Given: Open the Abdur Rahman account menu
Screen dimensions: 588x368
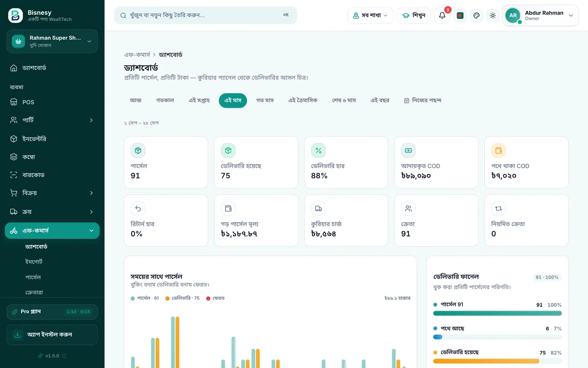Looking at the screenshot, I should tap(540, 16).
